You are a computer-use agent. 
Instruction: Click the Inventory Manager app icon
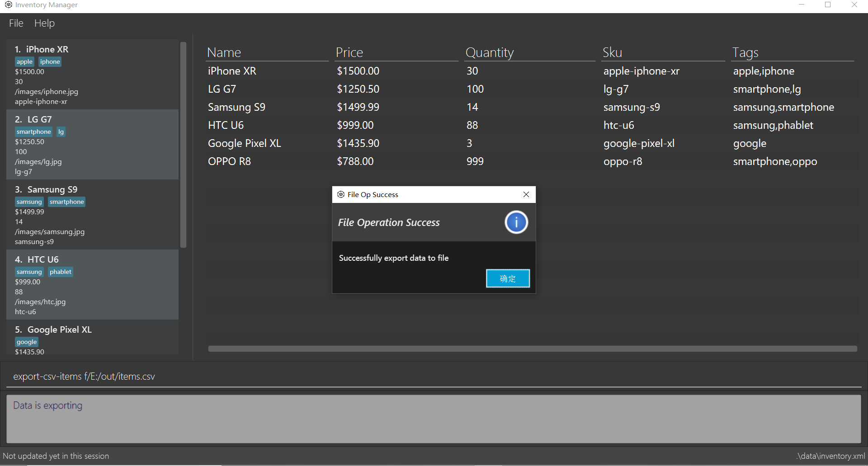tap(8, 5)
